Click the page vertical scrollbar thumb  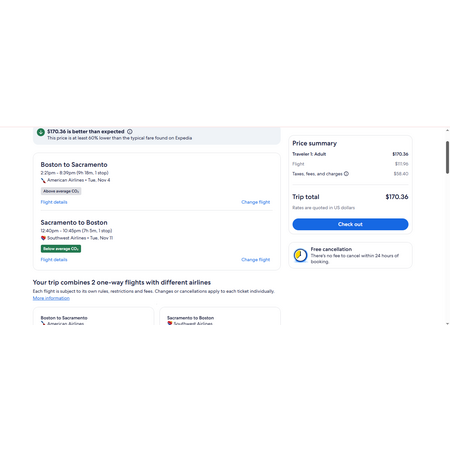pos(447,157)
